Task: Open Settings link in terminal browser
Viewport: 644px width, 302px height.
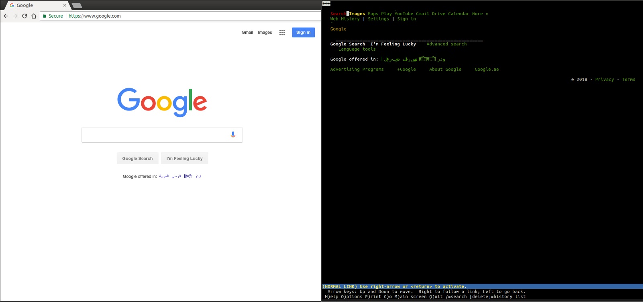Action: [x=379, y=19]
